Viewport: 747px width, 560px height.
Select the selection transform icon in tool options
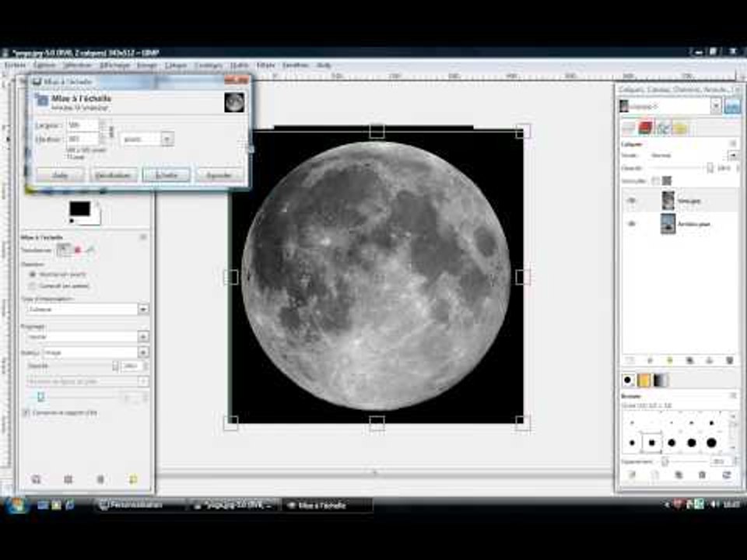click(x=78, y=250)
